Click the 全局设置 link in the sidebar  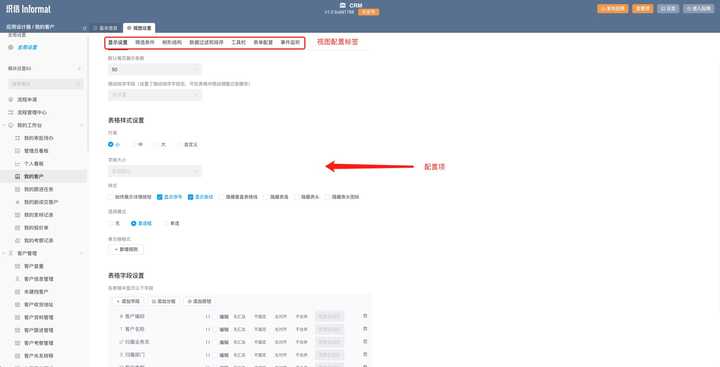[28, 47]
